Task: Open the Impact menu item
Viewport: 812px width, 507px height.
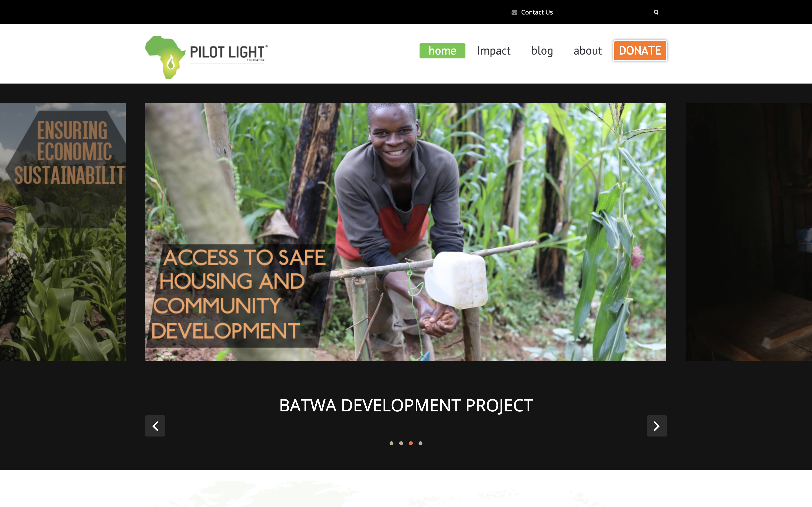Action: tap(493, 51)
